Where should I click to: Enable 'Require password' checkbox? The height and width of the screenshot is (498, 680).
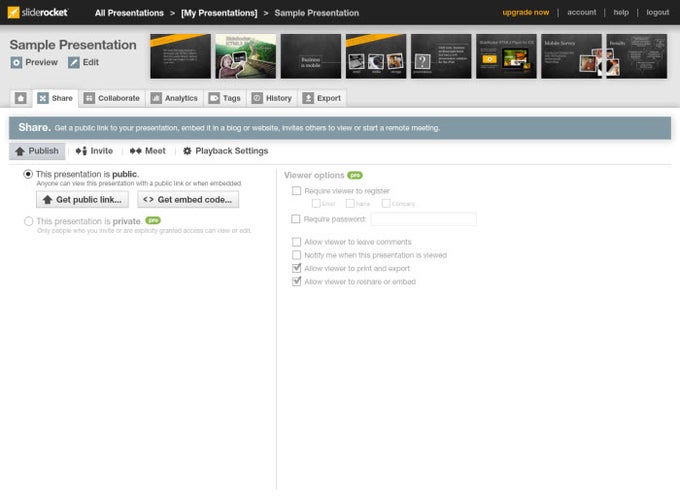click(296, 219)
